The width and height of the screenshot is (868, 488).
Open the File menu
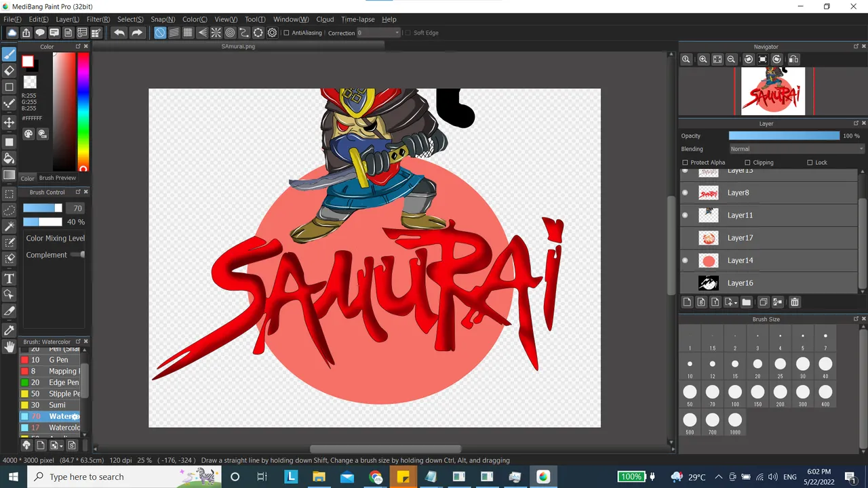(12, 19)
